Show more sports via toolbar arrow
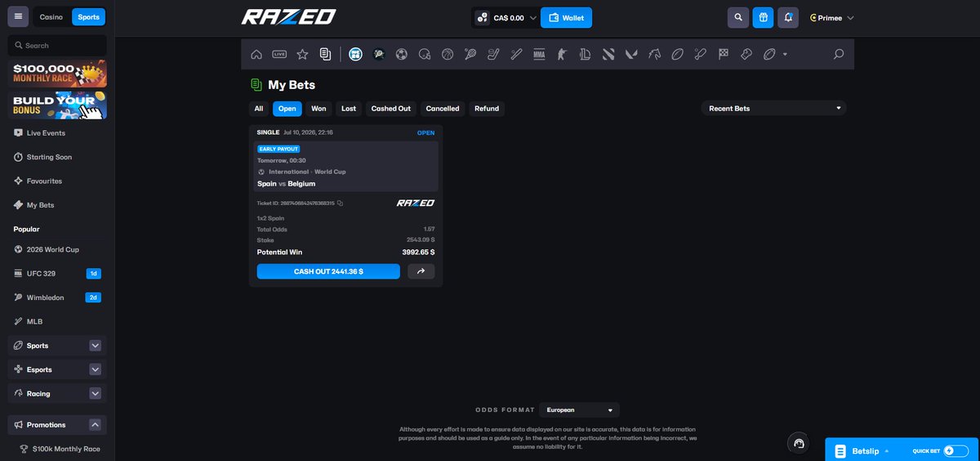 click(x=785, y=55)
